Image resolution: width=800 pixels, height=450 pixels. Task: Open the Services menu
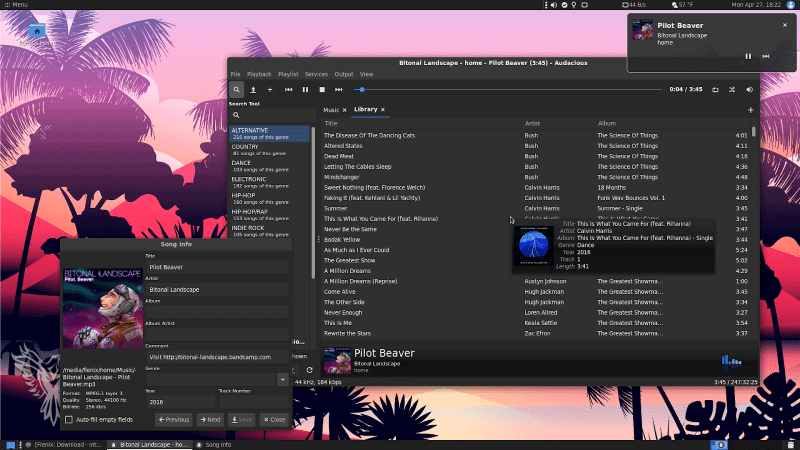316,74
